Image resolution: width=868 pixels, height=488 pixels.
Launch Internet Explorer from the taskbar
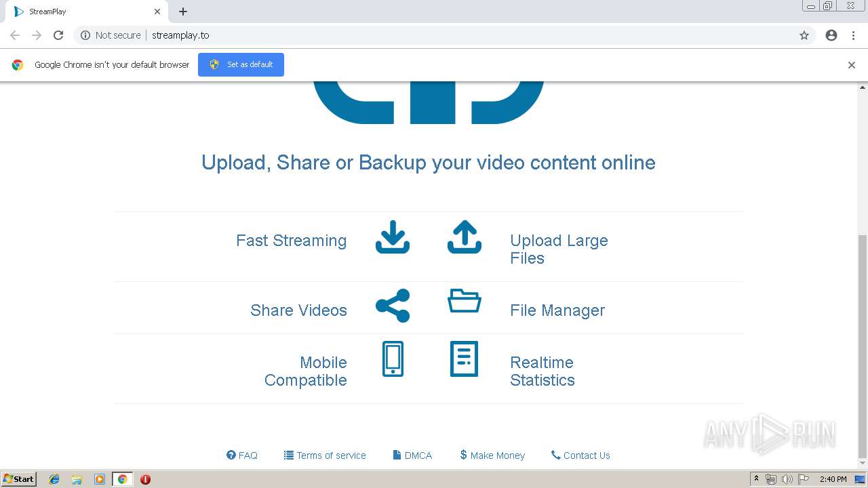click(54, 479)
